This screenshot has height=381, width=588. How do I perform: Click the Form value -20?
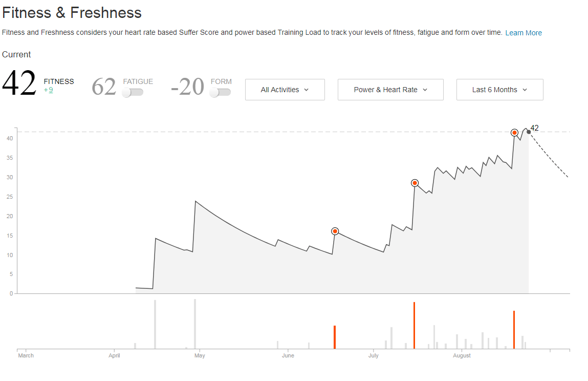pyautogui.click(x=187, y=87)
